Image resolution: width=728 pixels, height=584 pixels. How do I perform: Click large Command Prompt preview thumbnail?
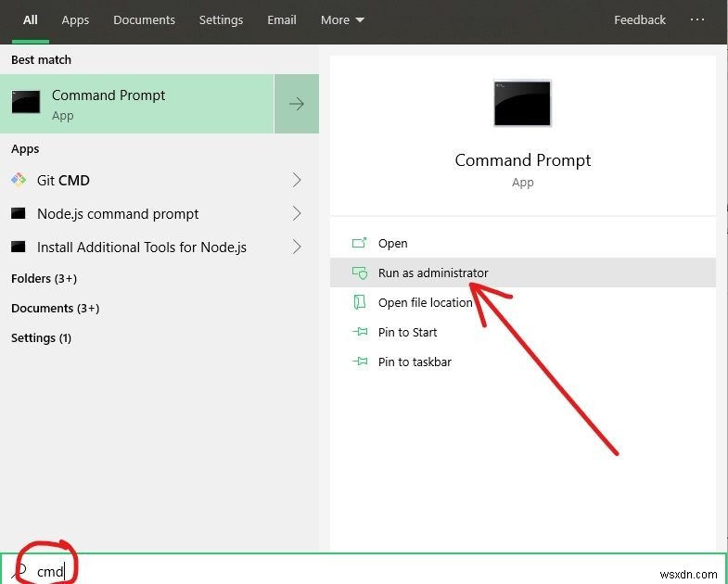[x=522, y=103]
